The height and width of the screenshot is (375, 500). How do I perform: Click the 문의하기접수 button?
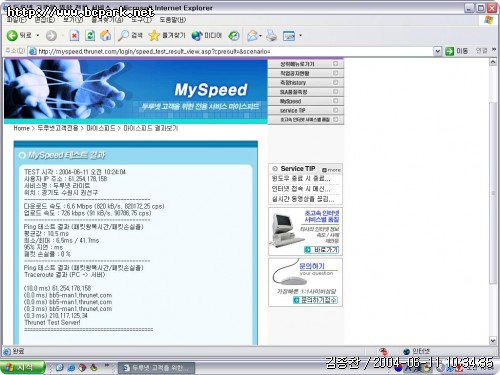315,300
